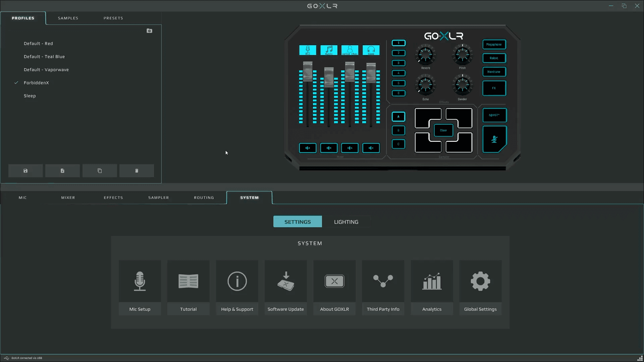Toggle the Music channel mute button

(329, 148)
